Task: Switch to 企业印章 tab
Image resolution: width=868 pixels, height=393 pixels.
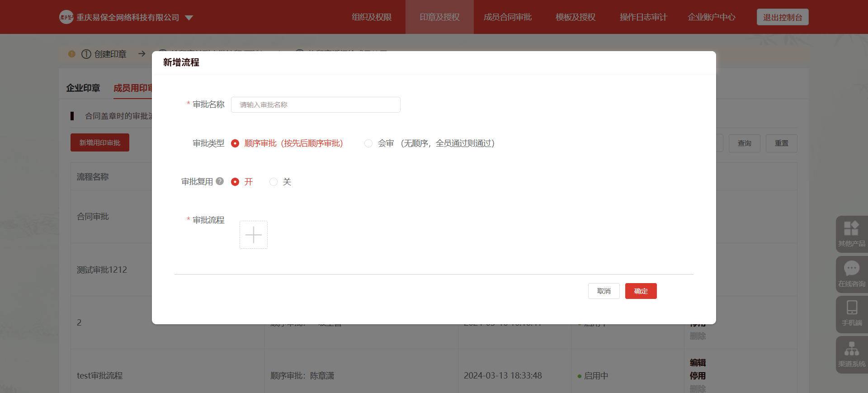Action: pyautogui.click(x=83, y=88)
